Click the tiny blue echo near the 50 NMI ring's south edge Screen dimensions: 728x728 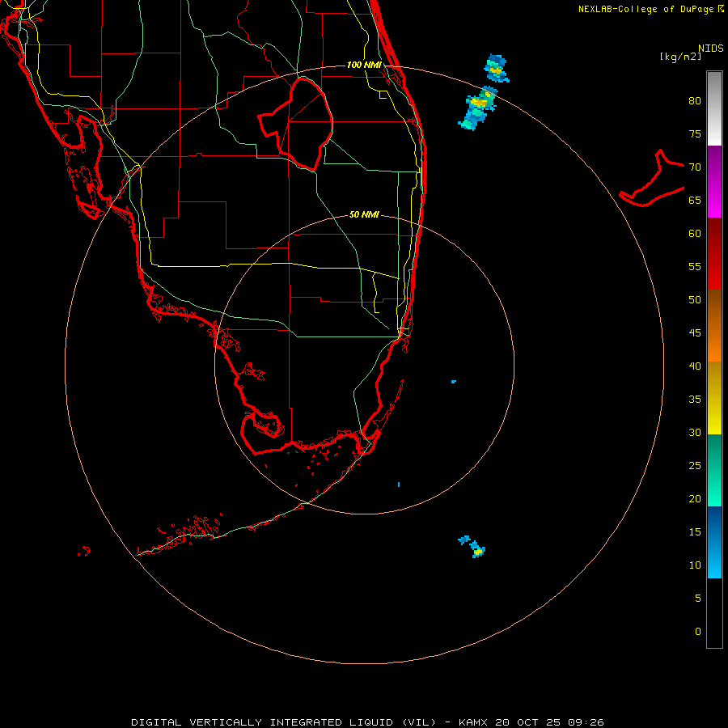[399, 485]
